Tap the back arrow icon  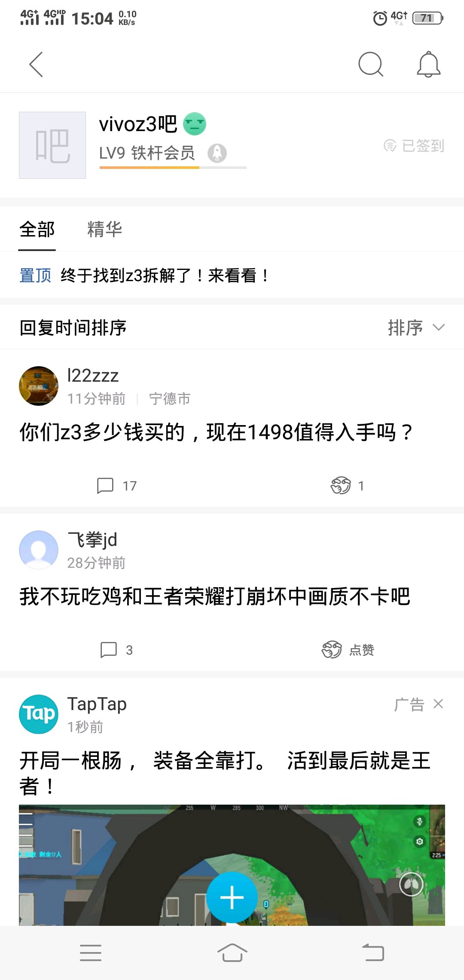(36, 64)
